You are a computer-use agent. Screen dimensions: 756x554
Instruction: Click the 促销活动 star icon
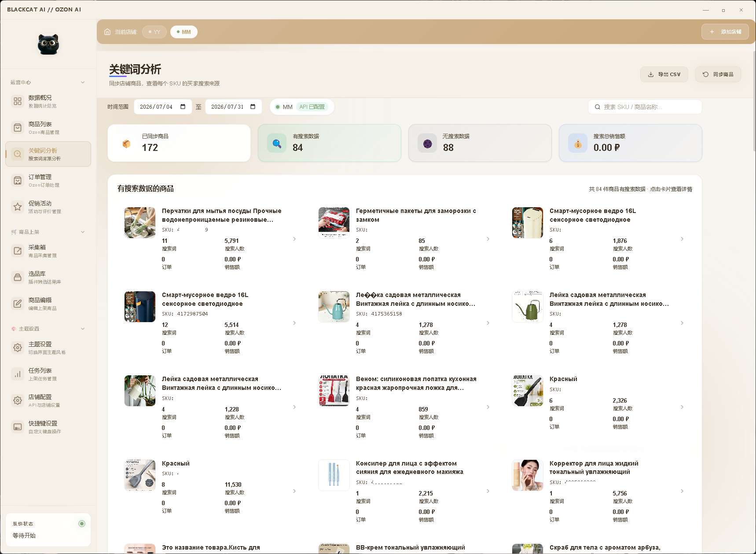pos(18,207)
